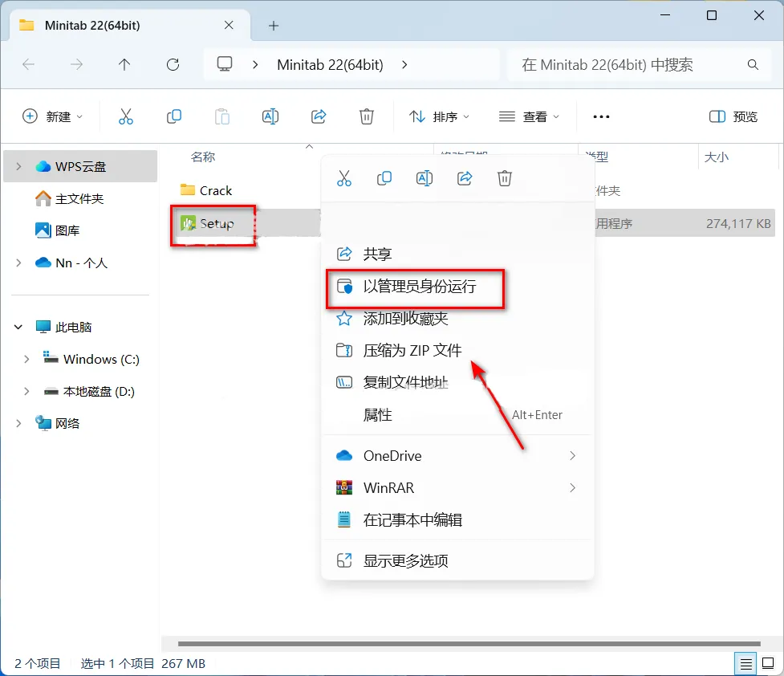Expand the 网络 tree node

[x=18, y=423]
